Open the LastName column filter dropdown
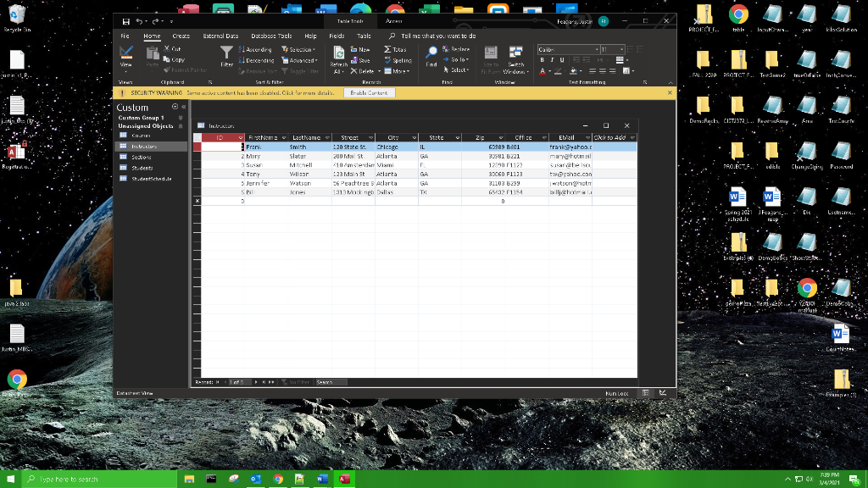Viewport: 868px width, 488px height. coord(326,137)
